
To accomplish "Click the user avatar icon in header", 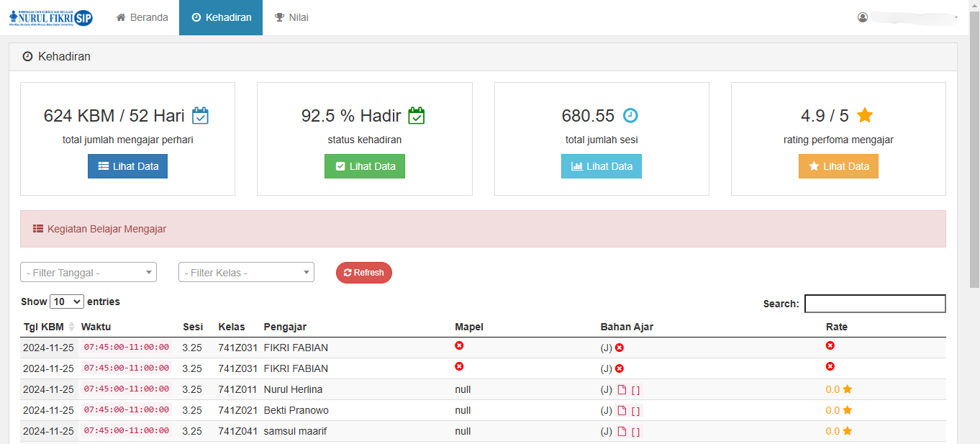I will click(863, 17).
